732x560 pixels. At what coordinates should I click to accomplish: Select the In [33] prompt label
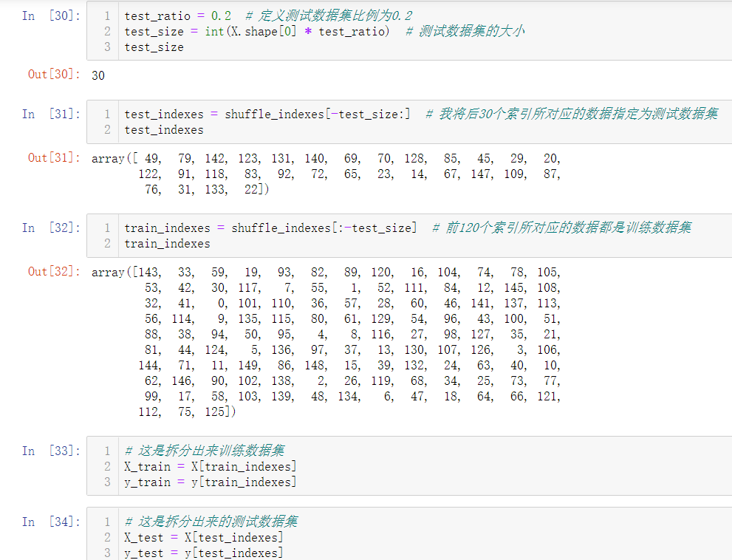tap(51, 451)
